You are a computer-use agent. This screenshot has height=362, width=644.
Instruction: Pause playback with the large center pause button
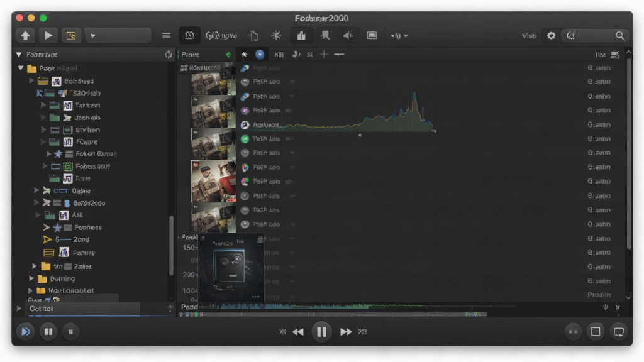pyautogui.click(x=321, y=332)
